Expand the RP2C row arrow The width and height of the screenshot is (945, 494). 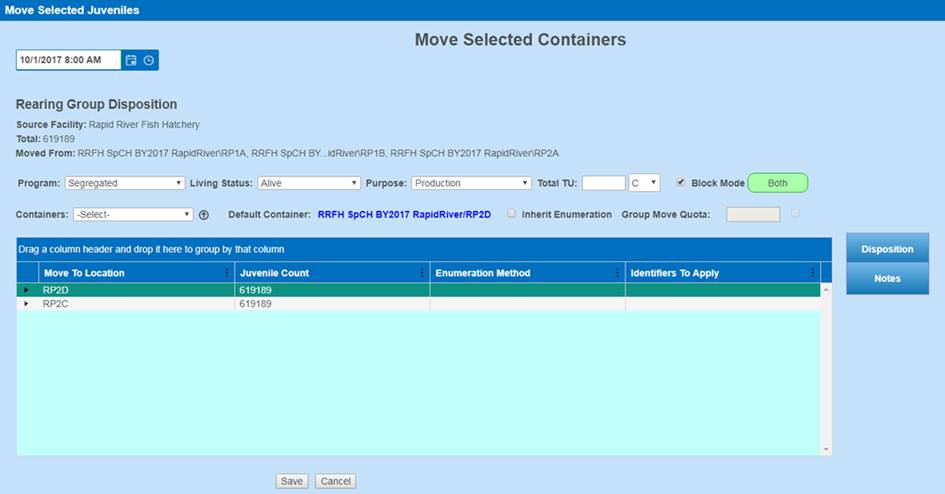point(27,303)
